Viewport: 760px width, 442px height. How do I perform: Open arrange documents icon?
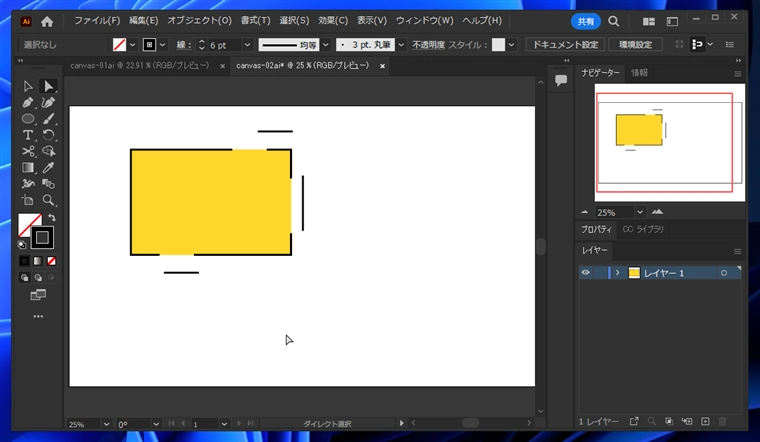649,21
